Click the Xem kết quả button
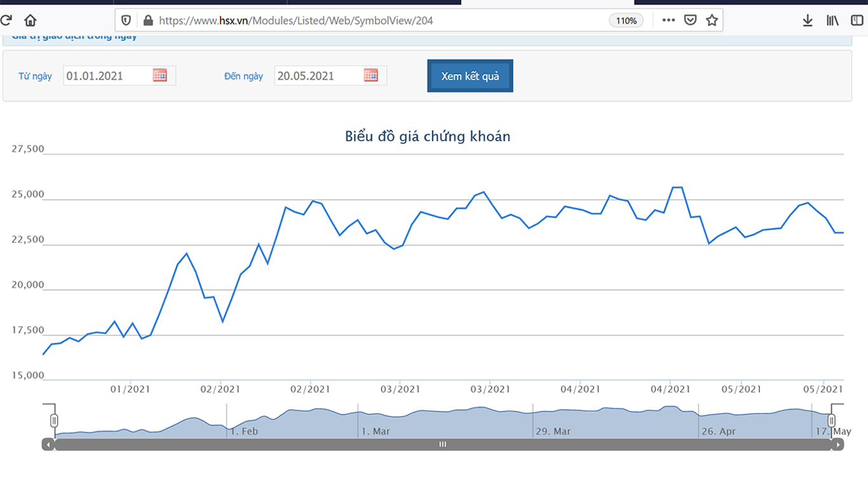Image resolution: width=868 pixels, height=488 pixels. coord(470,76)
